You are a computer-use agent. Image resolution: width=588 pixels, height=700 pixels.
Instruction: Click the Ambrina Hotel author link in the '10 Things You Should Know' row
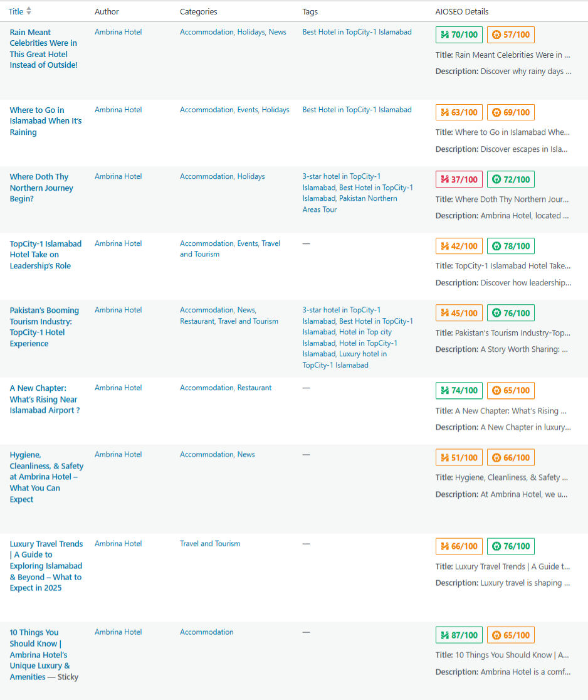[118, 632]
